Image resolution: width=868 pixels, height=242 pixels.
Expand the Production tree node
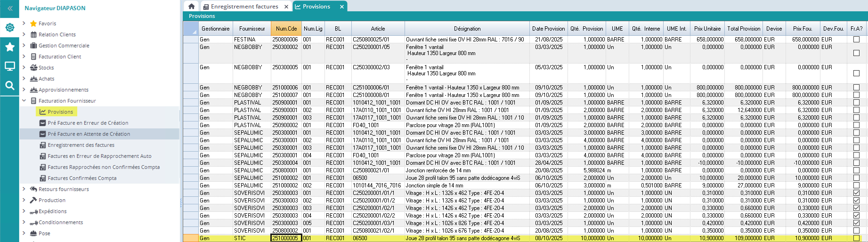pyautogui.click(x=24, y=200)
